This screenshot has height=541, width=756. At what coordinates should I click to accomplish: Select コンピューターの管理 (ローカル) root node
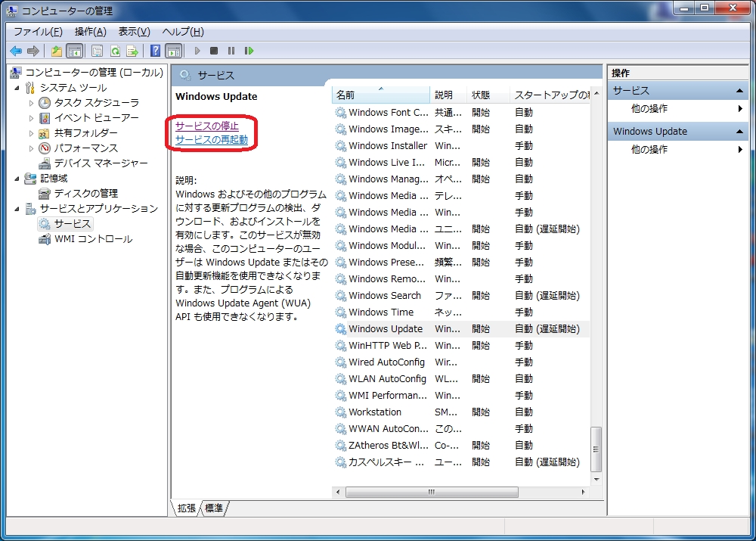click(94, 73)
